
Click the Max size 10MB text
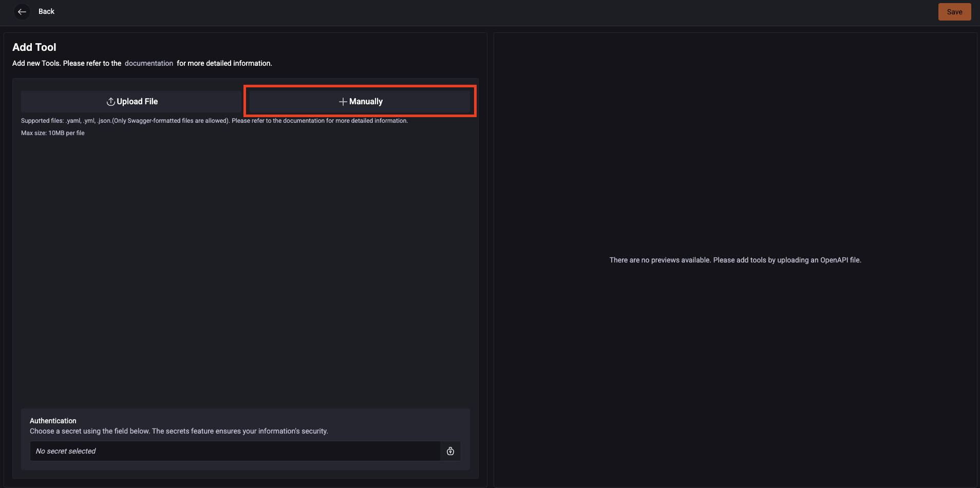tap(53, 133)
